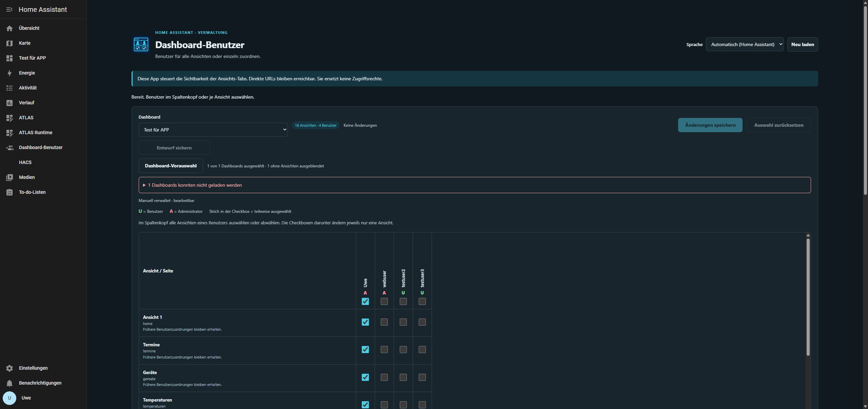Open the Dashboard selection dropdown
Viewport: 868px width, 409px height.
(x=213, y=130)
